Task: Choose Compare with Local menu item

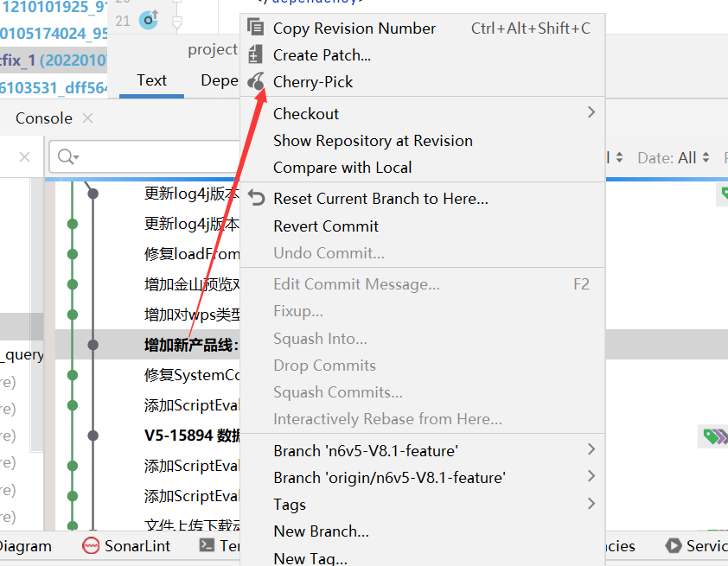Action: (x=342, y=168)
